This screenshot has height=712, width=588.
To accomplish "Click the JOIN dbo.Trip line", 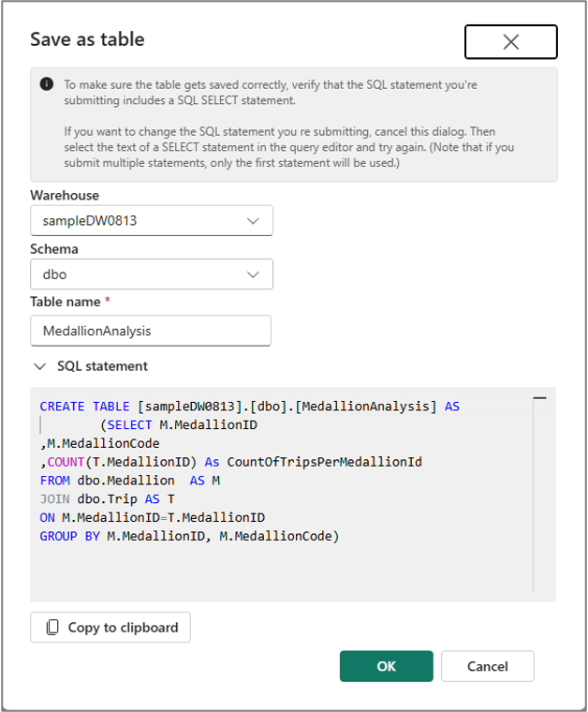I will click(x=107, y=499).
